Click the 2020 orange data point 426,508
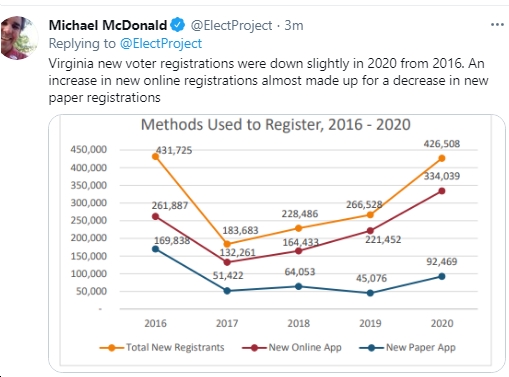The height and width of the screenshot is (377, 509). click(x=442, y=158)
